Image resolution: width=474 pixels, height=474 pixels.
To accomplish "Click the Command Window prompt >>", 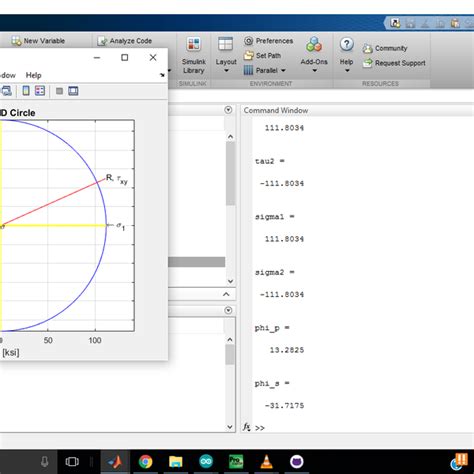I will (x=260, y=428).
